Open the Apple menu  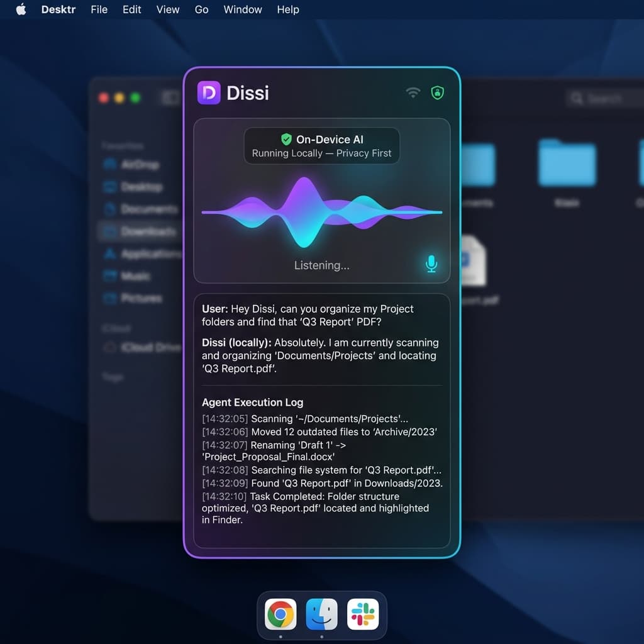pyautogui.click(x=21, y=9)
